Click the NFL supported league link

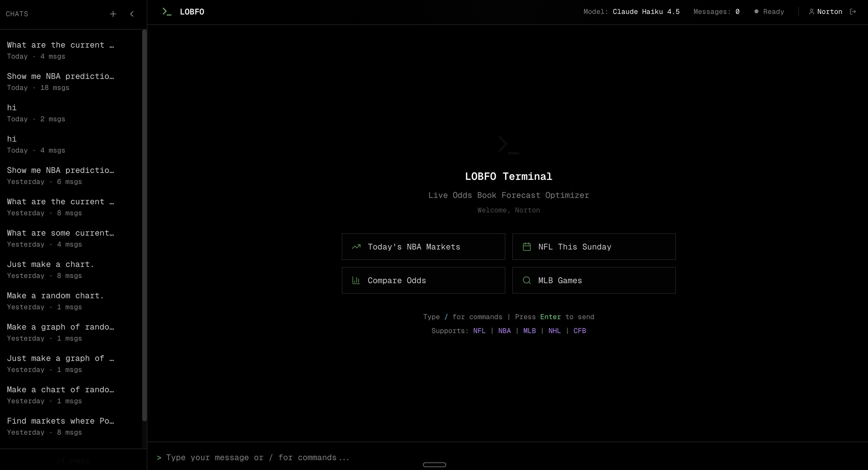pos(479,330)
